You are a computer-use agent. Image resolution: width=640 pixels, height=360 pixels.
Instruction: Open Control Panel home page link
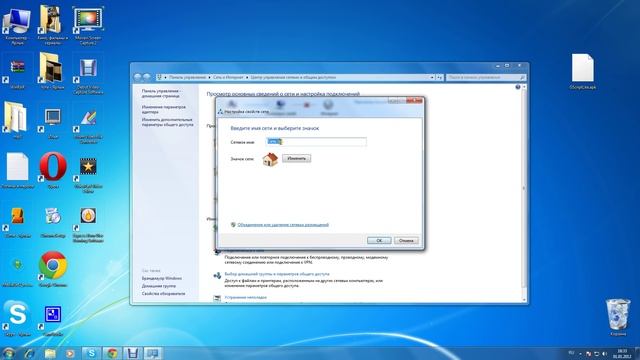(162, 93)
